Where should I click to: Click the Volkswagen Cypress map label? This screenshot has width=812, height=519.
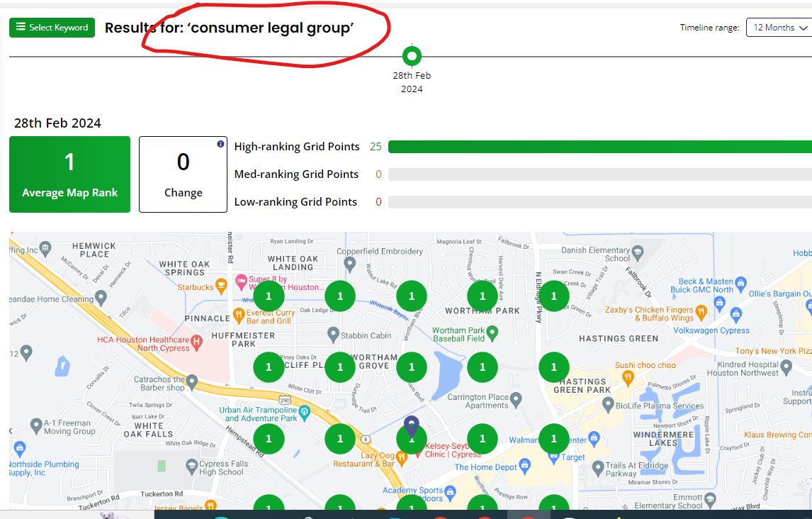pyautogui.click(x=711, y=330)
